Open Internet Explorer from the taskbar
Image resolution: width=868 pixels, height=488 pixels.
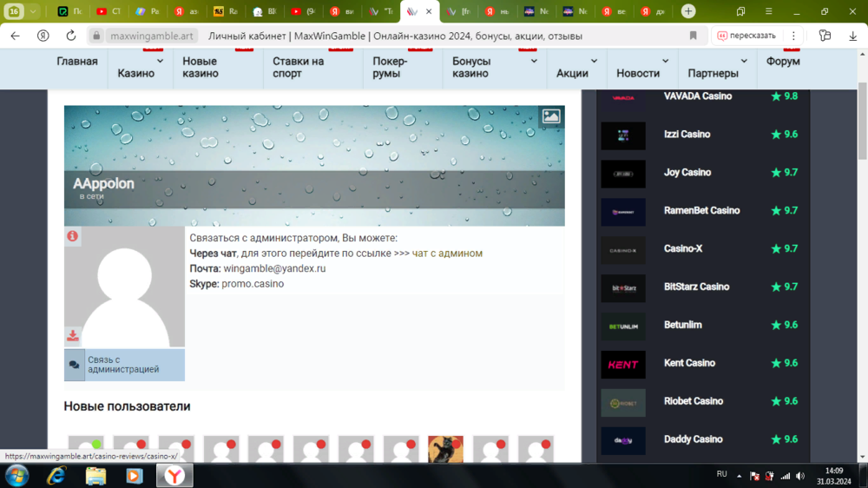point(56,475)
